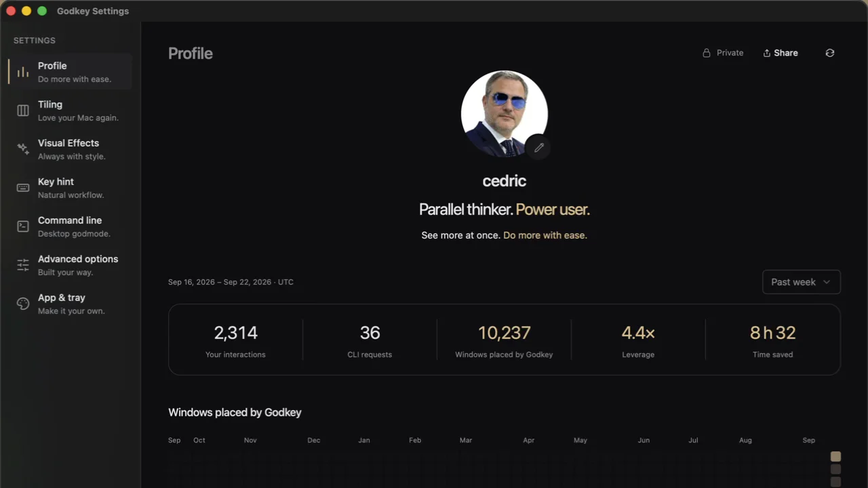
Task: Select Key hint in the sidebar
Action: [70, 188]
